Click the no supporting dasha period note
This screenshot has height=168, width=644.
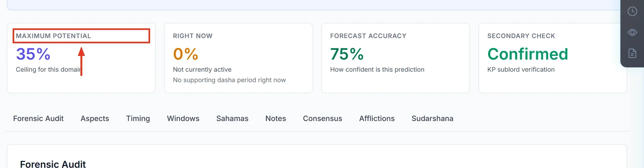229,80
